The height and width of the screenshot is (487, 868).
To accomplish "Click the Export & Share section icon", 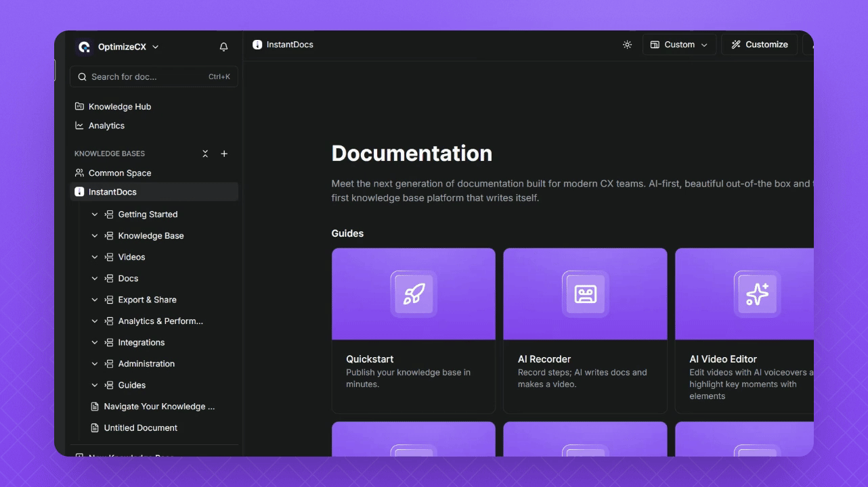I will (x=109, y=300).
